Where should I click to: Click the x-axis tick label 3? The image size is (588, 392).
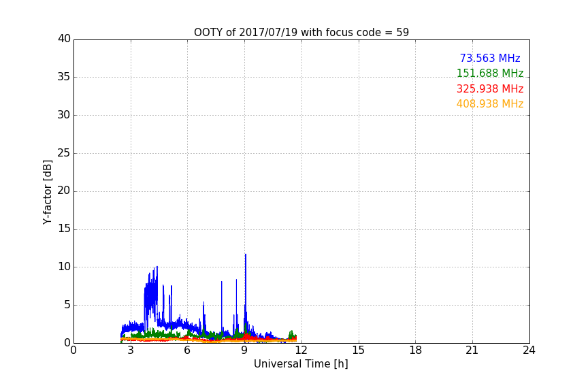(x=131, y=350)
